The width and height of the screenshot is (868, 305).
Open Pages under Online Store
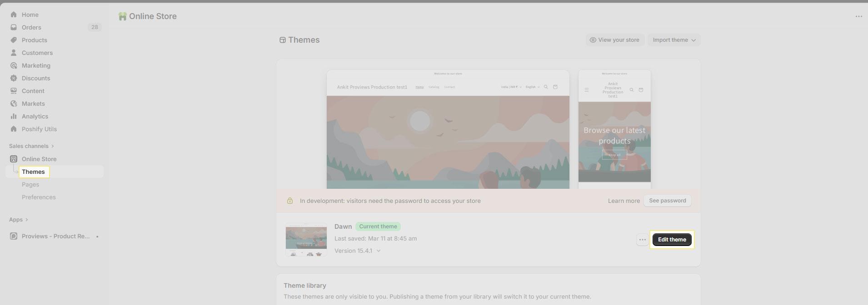30,184
